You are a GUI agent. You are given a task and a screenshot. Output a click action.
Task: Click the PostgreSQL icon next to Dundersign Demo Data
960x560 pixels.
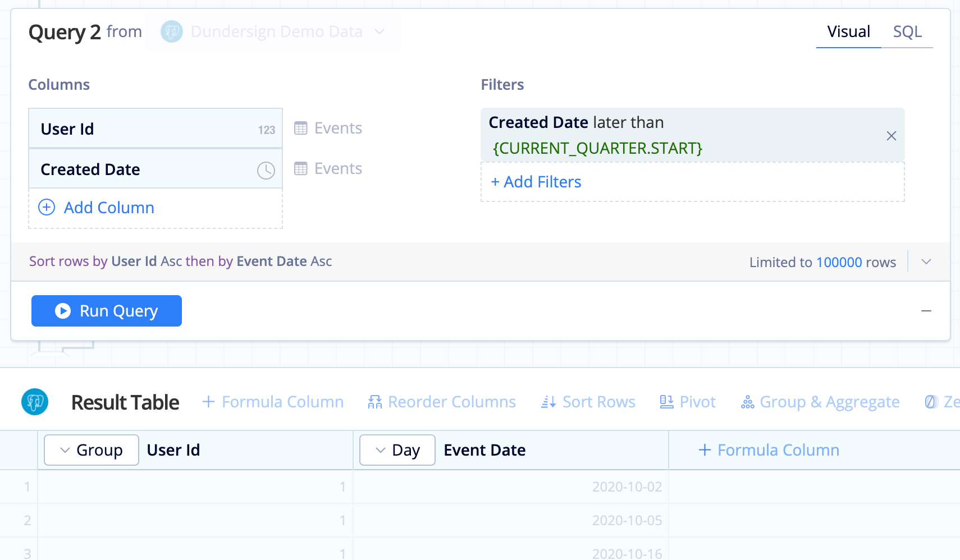(172, 31)
